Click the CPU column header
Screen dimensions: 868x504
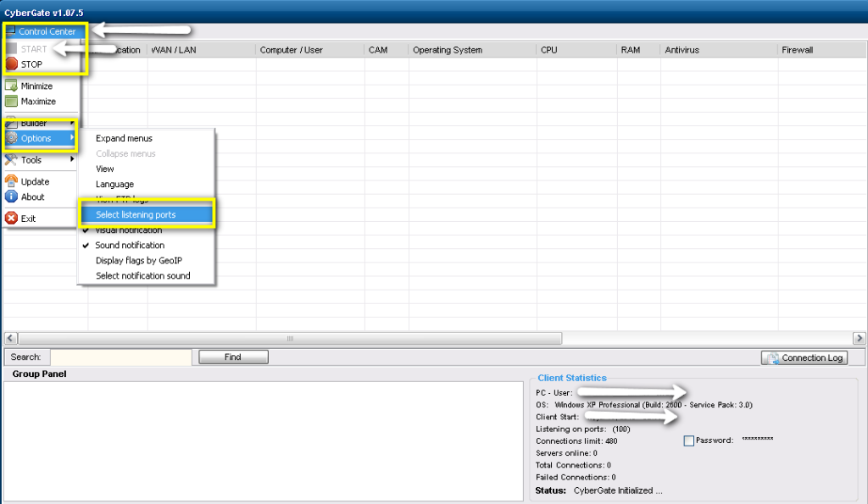(x=576, y=50)
